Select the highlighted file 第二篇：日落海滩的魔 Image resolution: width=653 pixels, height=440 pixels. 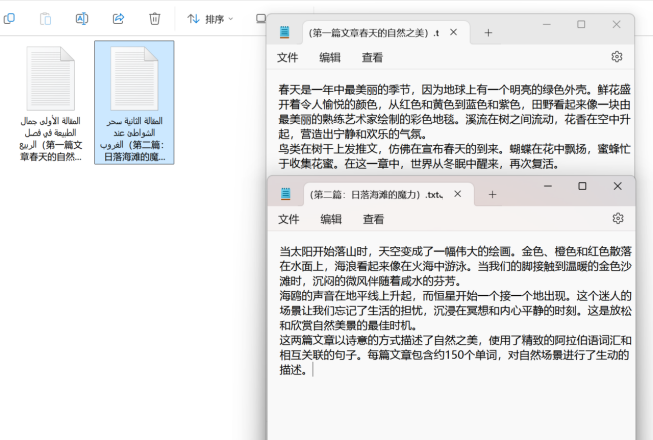point(134,102)
